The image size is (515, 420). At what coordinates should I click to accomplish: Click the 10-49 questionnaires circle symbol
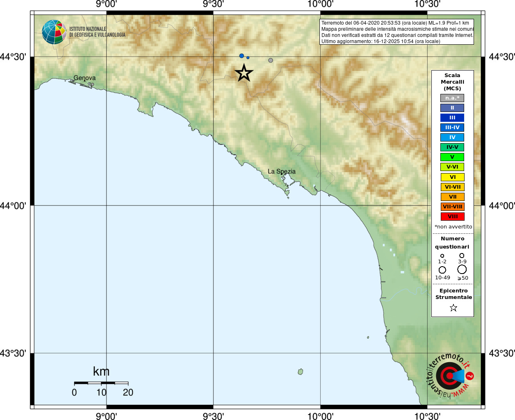[442, 270]
